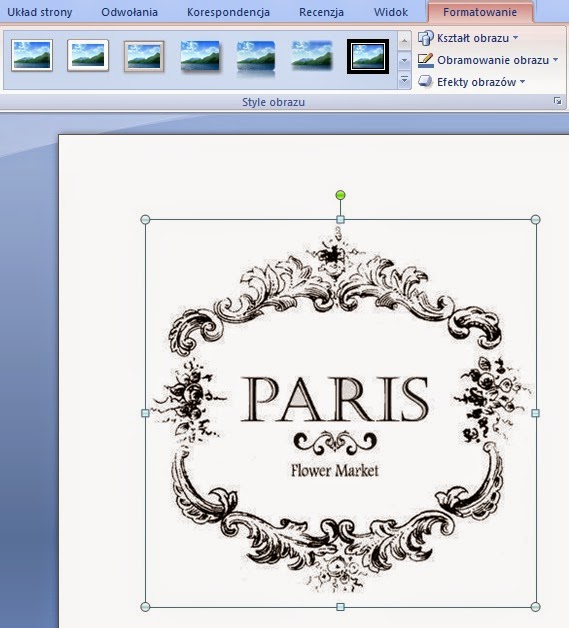This screenshot has width=569, height=628.
Task: Click the green rotation handle above image
Action: point(340,195)
